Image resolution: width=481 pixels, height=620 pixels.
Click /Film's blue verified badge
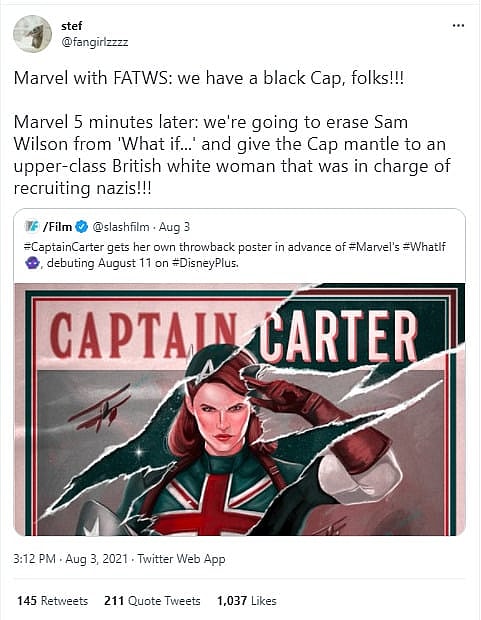81,227
